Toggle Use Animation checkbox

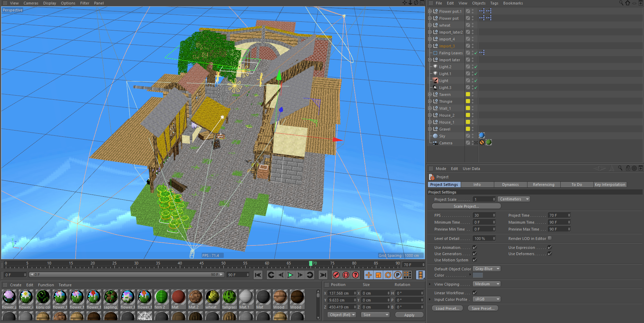[x=475, y=247]
